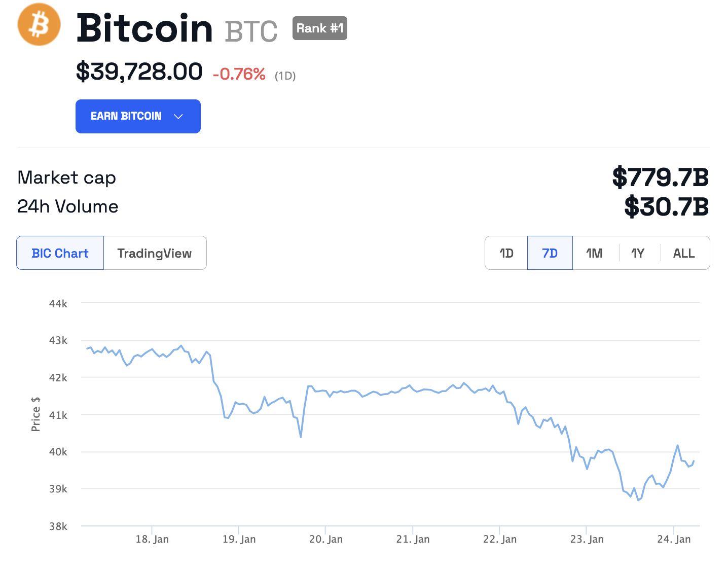Click the Rank #1 badge
The height and width of the screenshot is (568, 728).
point(319,28)
